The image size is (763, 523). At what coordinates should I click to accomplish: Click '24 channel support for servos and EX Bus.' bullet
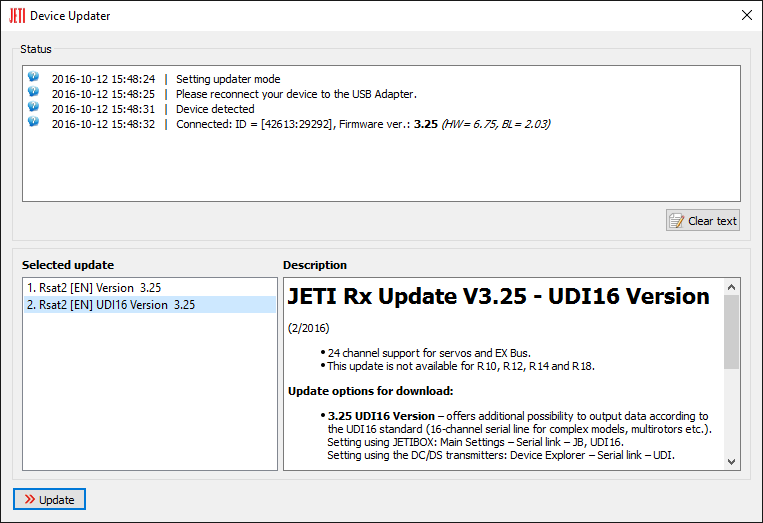tap(429, 353)
